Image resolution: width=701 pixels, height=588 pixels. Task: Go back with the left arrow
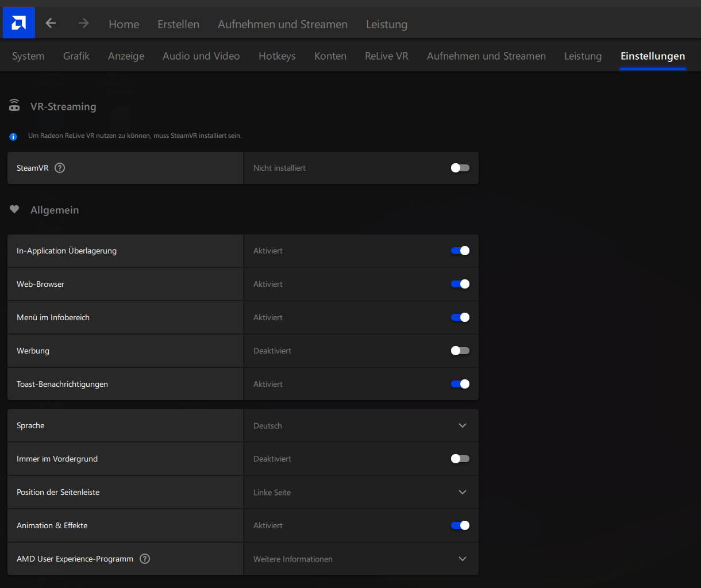[51, 23]
